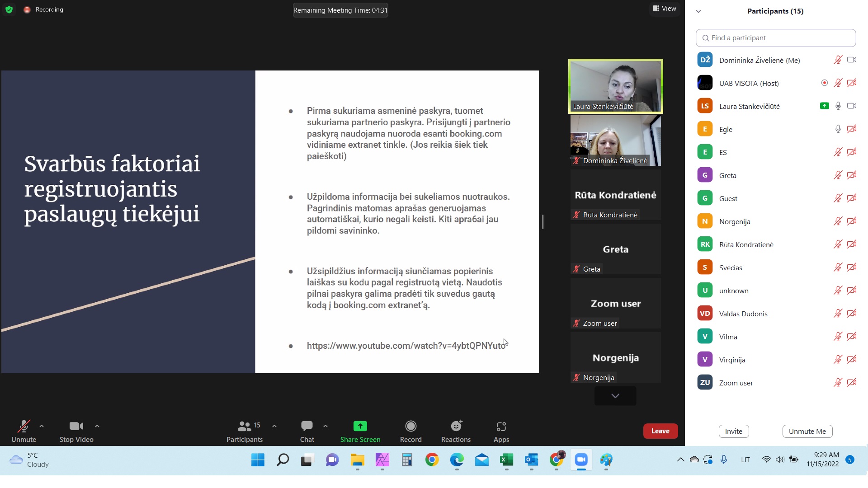868x488 pixels.
Task: Expand audio options arrow beside Unmute
Action: coord(42,426)
